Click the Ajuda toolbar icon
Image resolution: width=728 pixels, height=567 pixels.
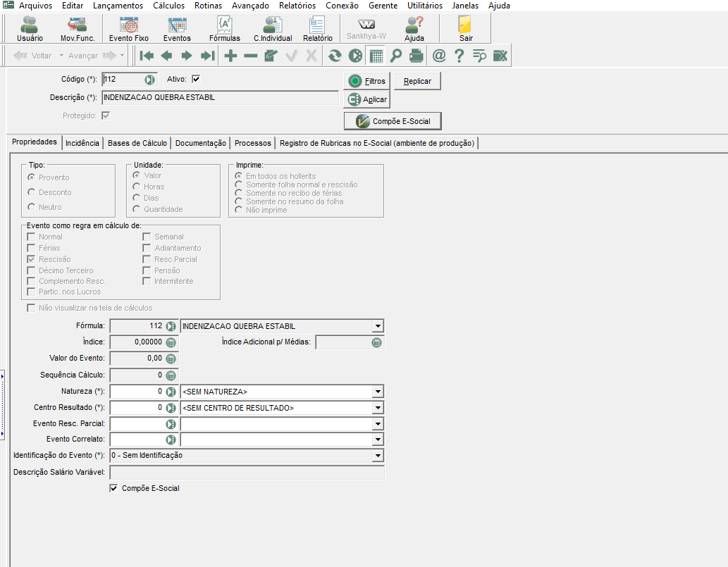pos(414,29)
